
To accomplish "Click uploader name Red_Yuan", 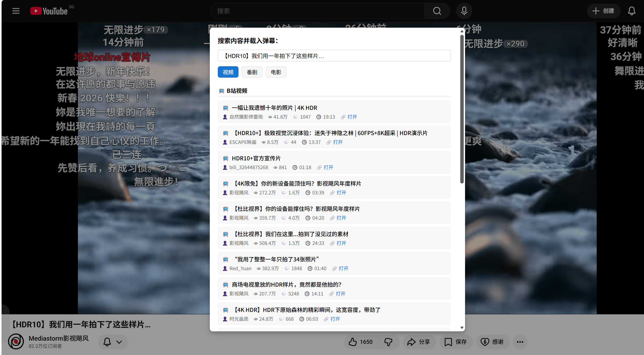I will (240, 269).
